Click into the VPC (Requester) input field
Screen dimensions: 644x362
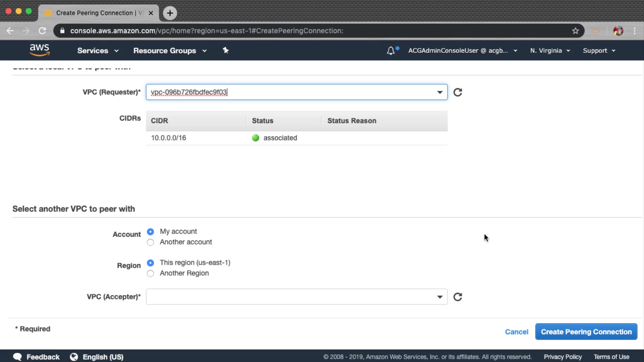point(288,92)
